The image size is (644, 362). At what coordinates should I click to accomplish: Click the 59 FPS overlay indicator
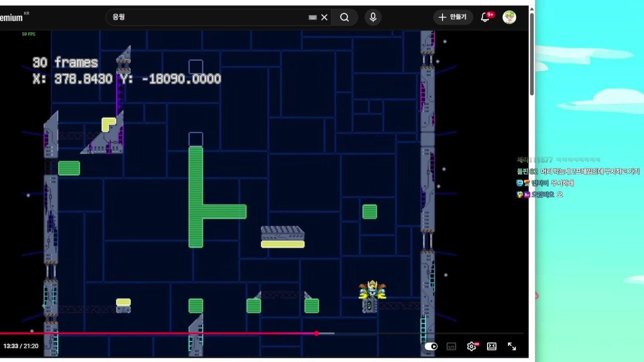tap(28, 34)
